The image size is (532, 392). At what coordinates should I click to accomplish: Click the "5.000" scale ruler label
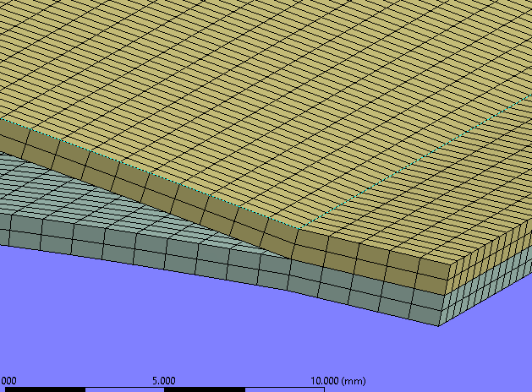[164, 381]
